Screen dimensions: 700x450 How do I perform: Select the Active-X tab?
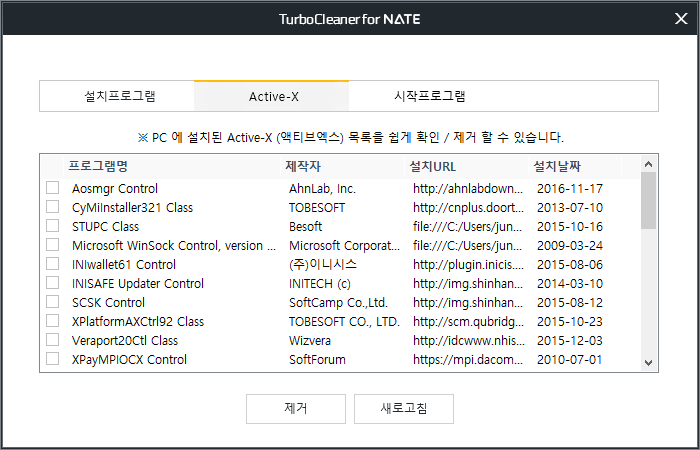click(x=271, y=96)
